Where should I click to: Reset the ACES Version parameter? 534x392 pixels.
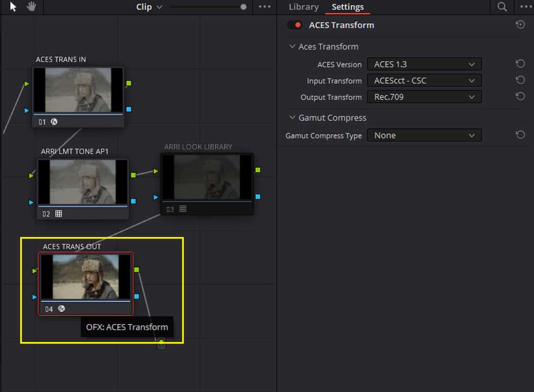[x=520, y=64]
